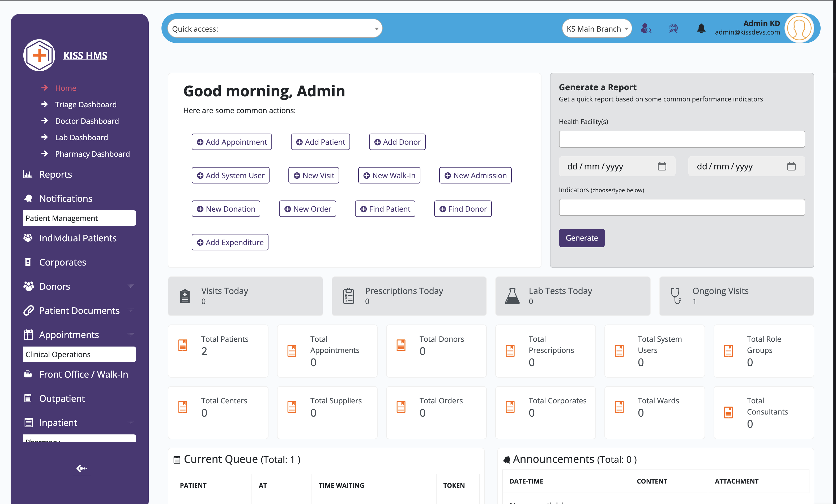Image resolution: width=836 pixels, height=504 pixels.
Task: Collapse sidebar with the back arrow icon
Action: (82, 468)
